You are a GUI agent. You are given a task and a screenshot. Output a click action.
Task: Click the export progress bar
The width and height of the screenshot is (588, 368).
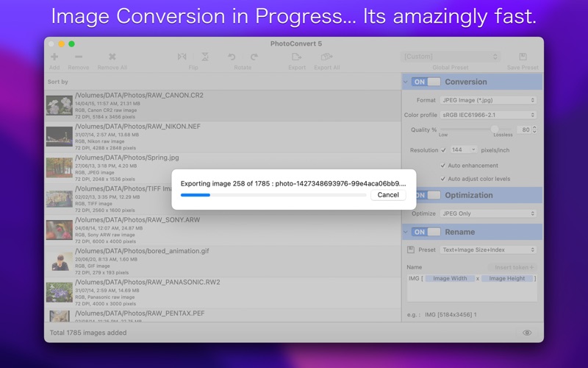click(x=273, y=195)
